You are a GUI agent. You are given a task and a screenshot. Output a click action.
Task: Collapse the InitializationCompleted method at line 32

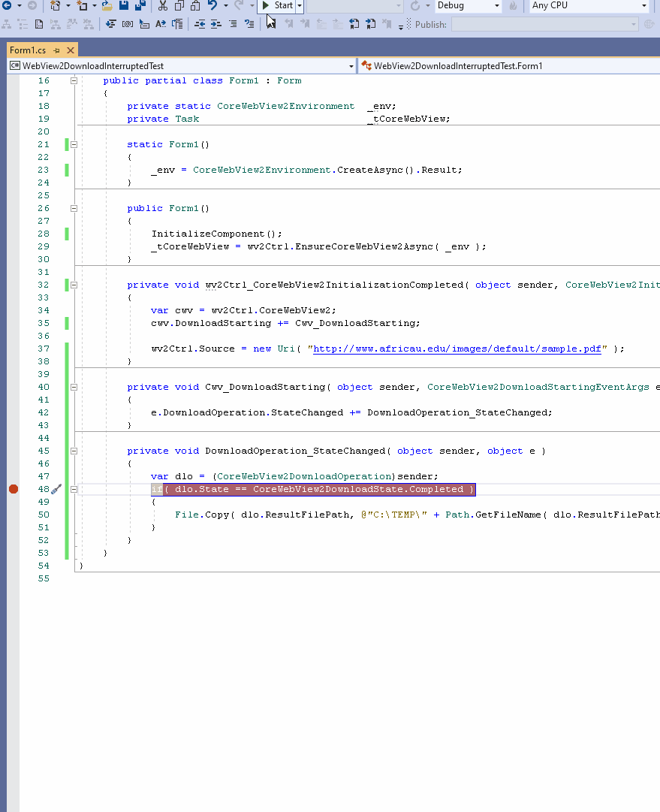[74, 285]
